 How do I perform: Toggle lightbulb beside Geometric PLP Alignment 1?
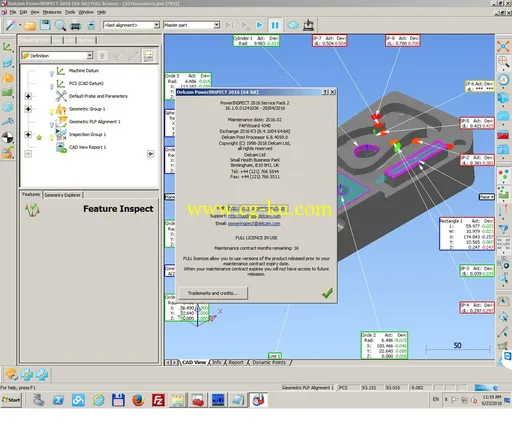[52, 125]
